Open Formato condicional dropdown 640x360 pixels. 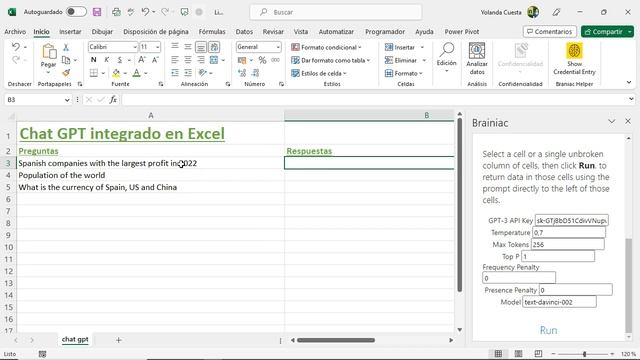(x=326, y=47)
